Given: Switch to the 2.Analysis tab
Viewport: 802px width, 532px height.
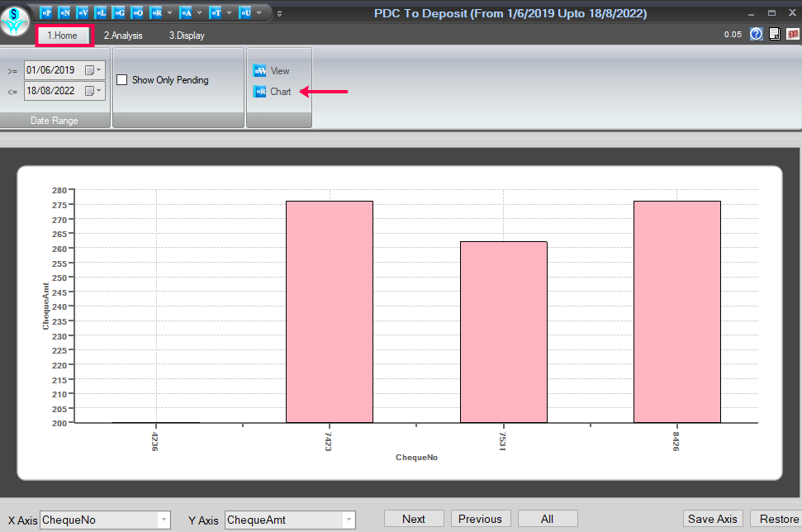Looking at the screenshot, I should click(x=123, y=36).
